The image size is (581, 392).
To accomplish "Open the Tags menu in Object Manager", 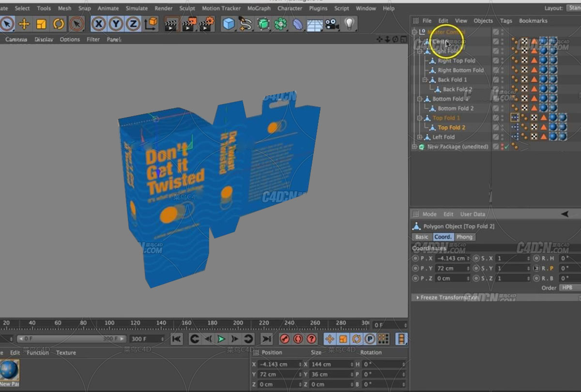I will coord(506,21).
